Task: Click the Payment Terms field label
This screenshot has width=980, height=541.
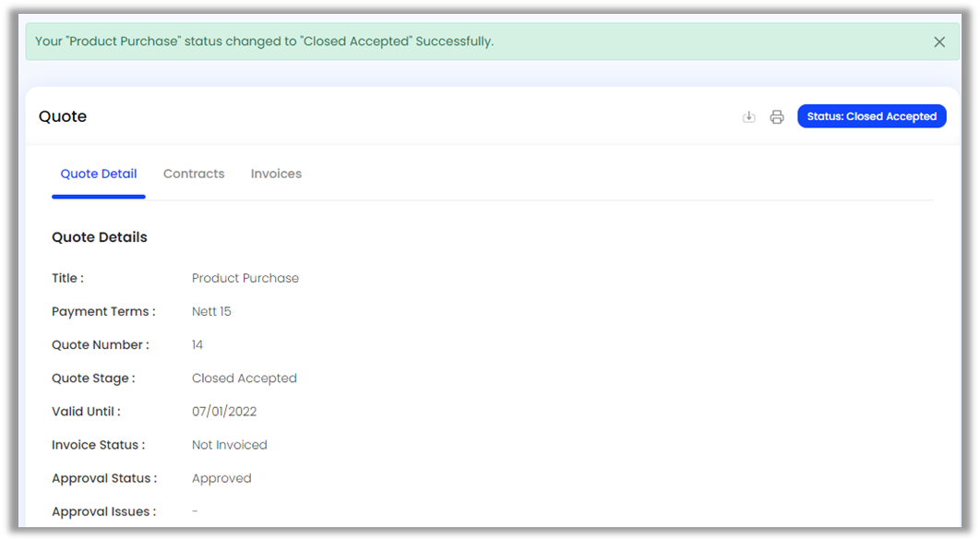Action: tap(103, 311)
